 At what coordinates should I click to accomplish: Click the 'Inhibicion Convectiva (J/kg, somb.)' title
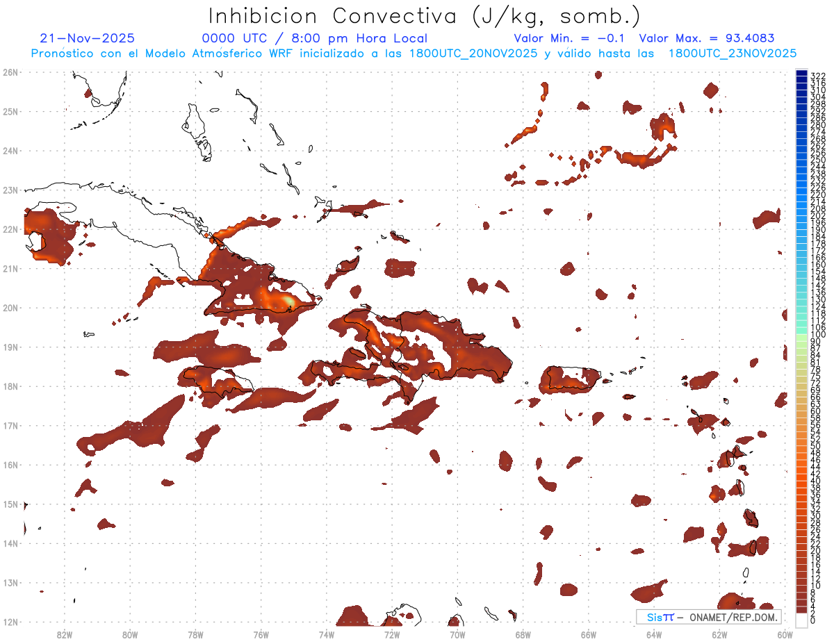coord(425,17)
